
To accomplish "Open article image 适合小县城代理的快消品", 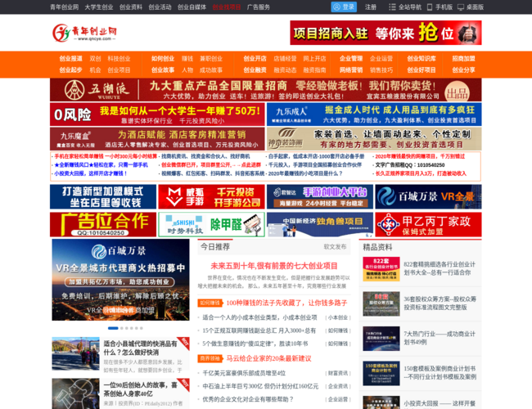I will pyautogui.click(x=75, y=353).
